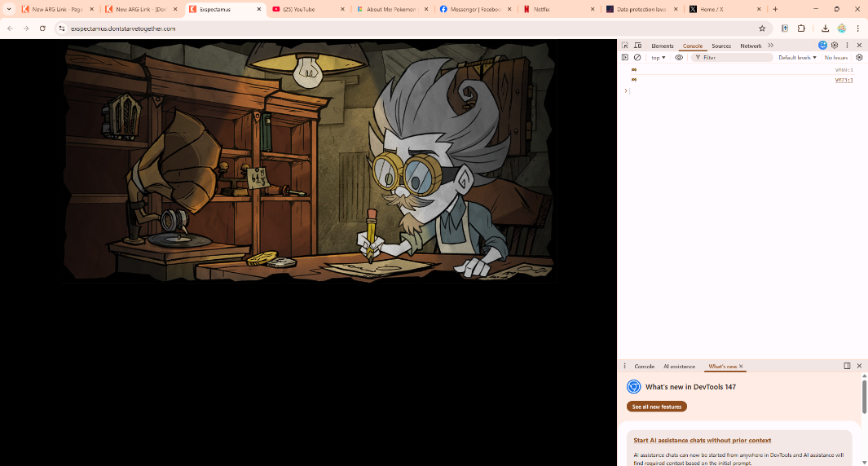Close the Exspectamus tab

click(258, 10)
